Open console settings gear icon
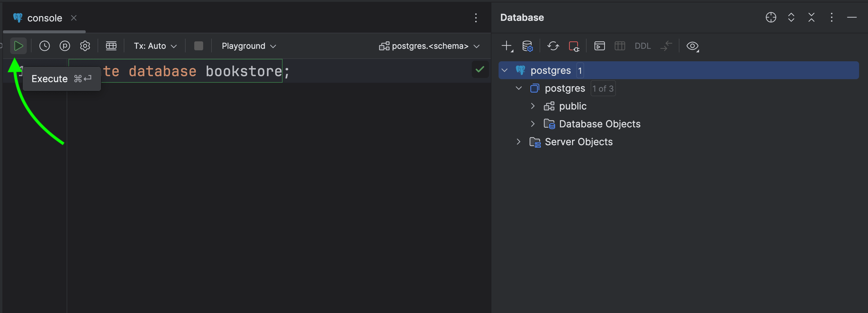The height and width of the screenshot is (313, 868). (x=85, y=46)
